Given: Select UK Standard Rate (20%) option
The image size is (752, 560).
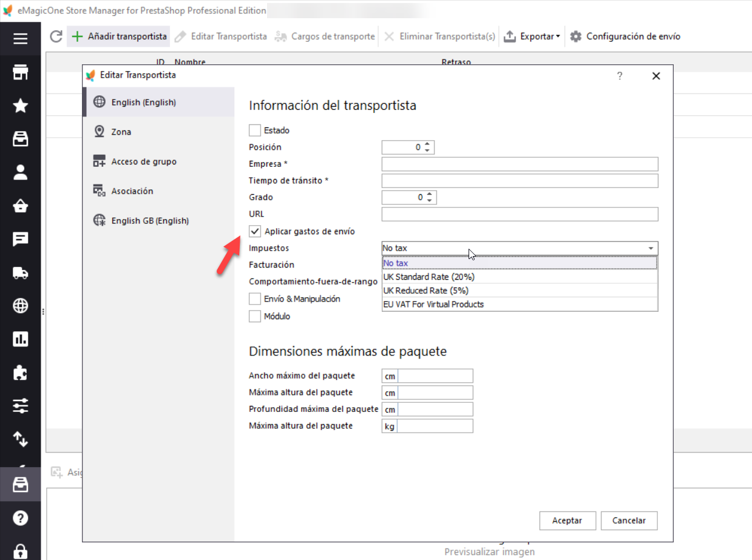Looking at the screenshot, I should pos(520,277).
